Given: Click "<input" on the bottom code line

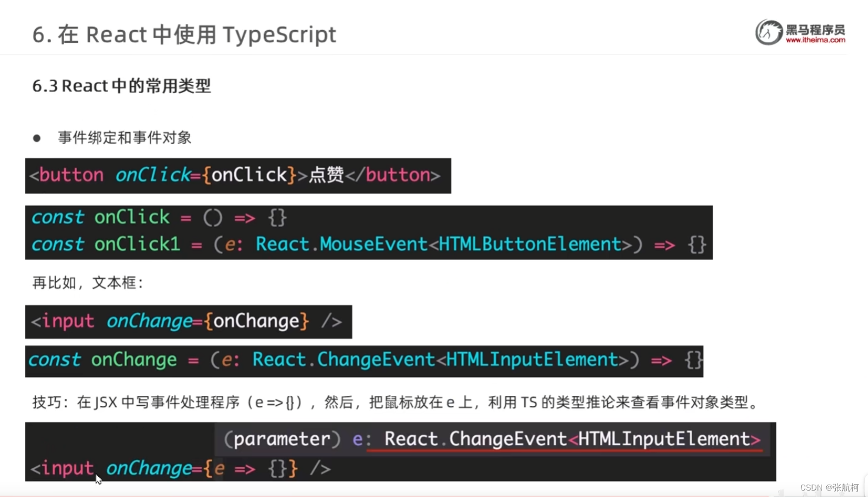Looking at the screenshot, I should pos(62,469).
